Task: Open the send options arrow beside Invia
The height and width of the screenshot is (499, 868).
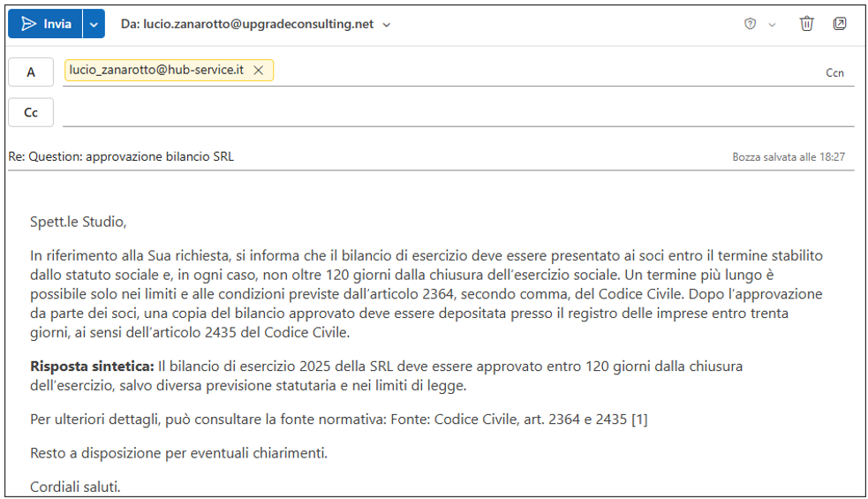Action: [x=94, y=24]
